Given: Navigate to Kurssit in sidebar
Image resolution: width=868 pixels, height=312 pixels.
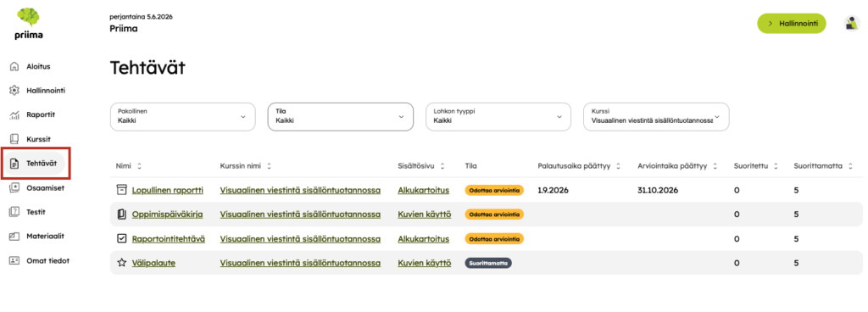Looking at the screenshot, I should click(x=38, y=139).
